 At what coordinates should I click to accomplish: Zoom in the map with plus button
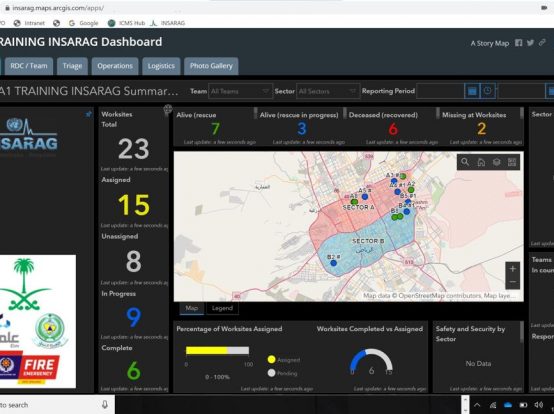coord(512,269)
